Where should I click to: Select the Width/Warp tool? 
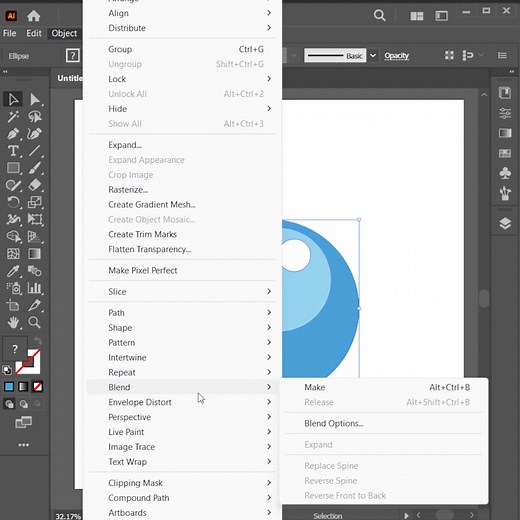(13, 219)
